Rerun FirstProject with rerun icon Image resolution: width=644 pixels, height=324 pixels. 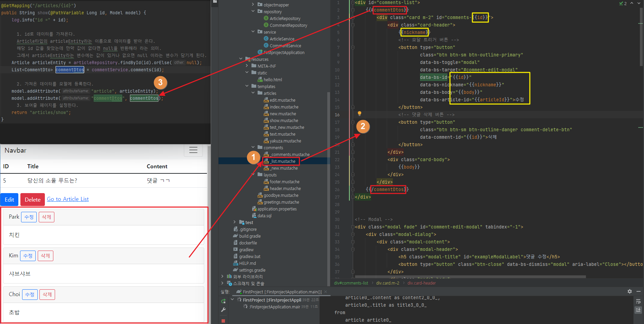tap(223, 301)
